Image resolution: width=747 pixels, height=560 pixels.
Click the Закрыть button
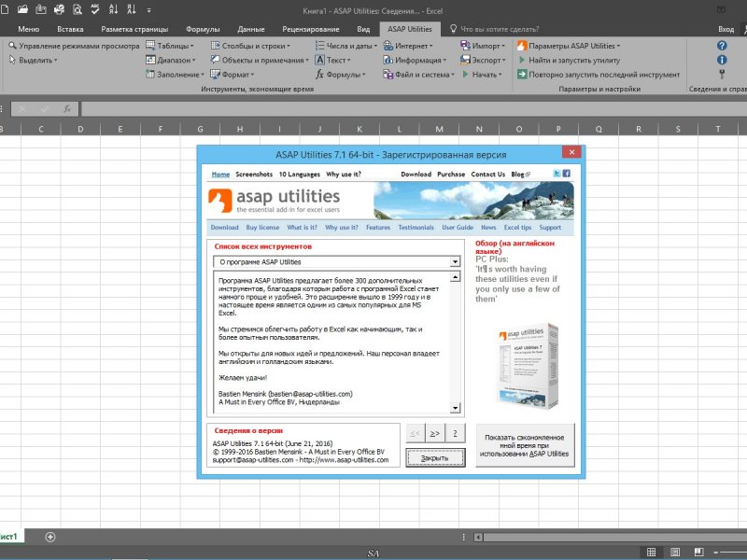pyautogui.click(x=435, y=457)
